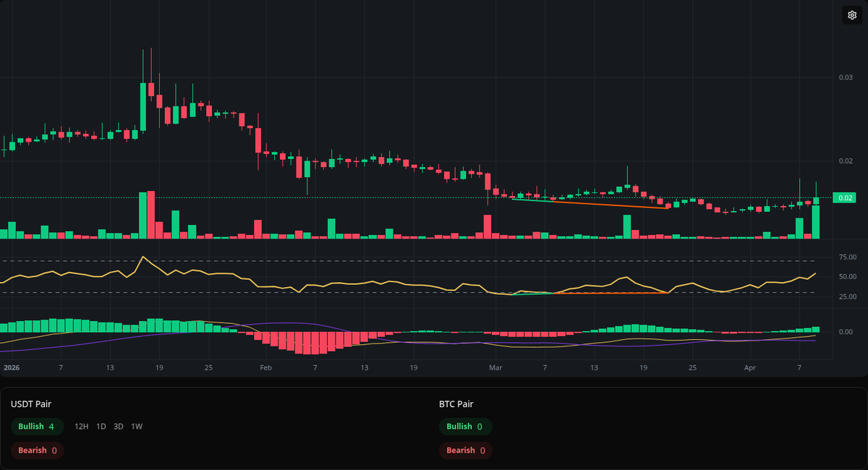Open chart settings gear icon
The image size is (868, 470).
(851, 15)
